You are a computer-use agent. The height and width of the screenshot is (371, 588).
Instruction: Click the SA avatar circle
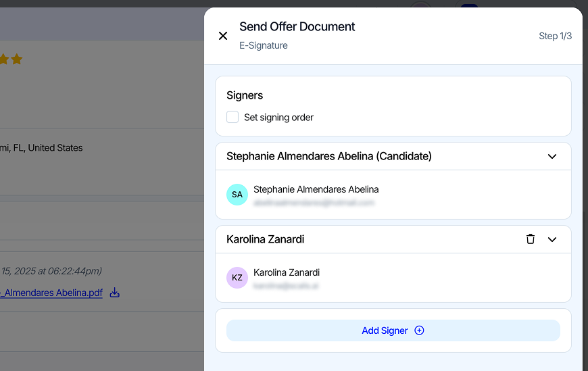237,195
